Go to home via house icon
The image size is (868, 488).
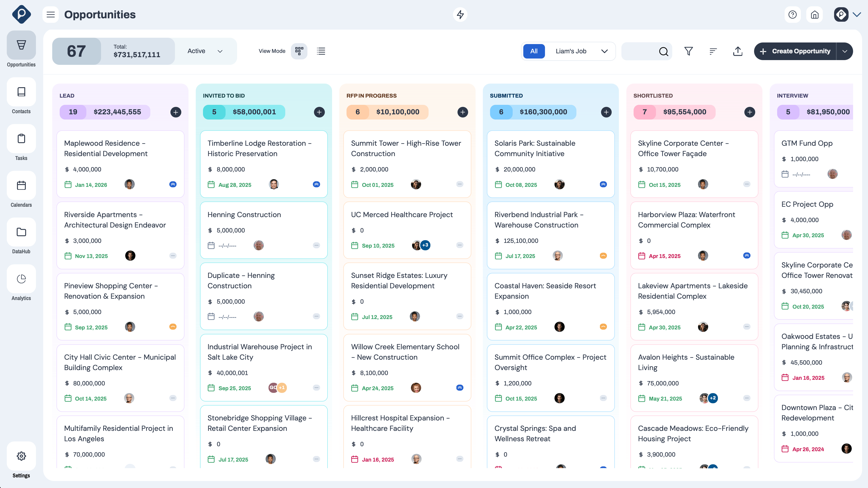click(x=814, y=14)
